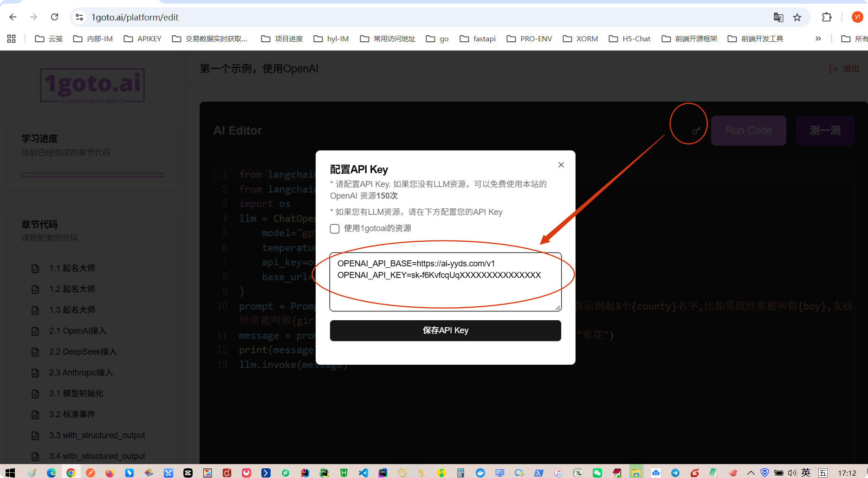Open the go bookmark folder

[437, 39]
